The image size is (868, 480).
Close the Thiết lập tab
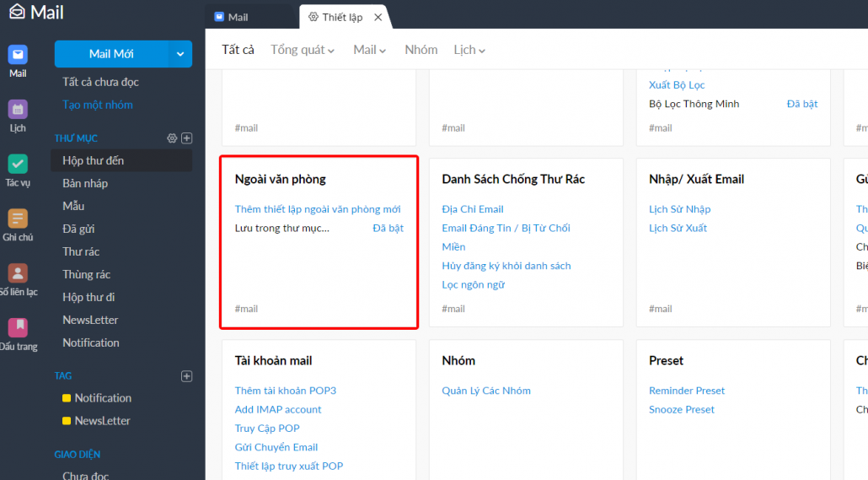pos(378,17)
